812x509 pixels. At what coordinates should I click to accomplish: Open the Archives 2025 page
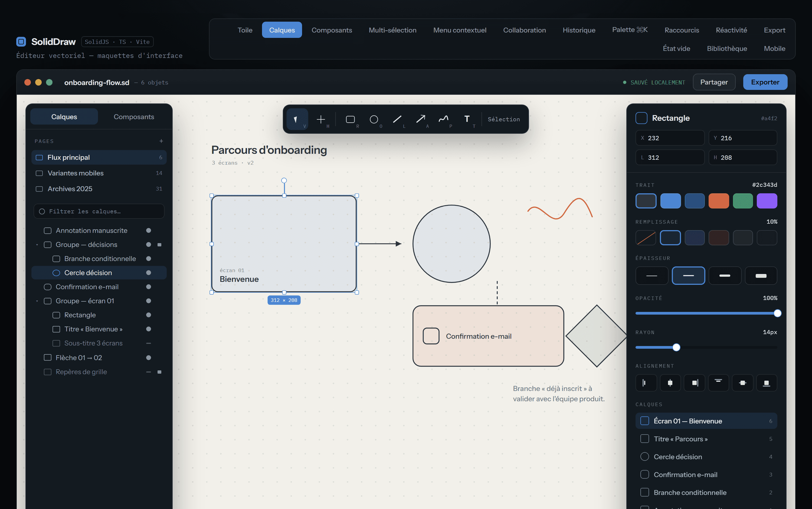(x=99, y=189)
